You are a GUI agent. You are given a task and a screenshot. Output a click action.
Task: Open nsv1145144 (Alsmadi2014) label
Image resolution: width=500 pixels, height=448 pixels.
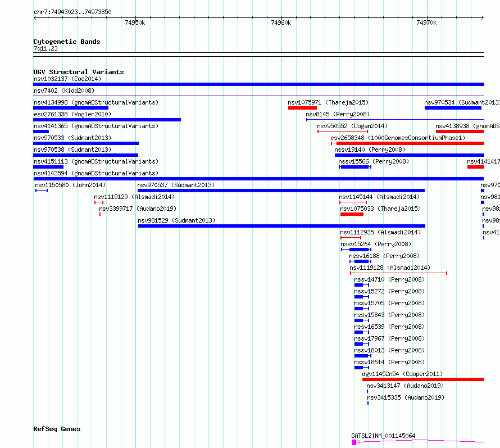pyautogui.click(x=379, y=197)
